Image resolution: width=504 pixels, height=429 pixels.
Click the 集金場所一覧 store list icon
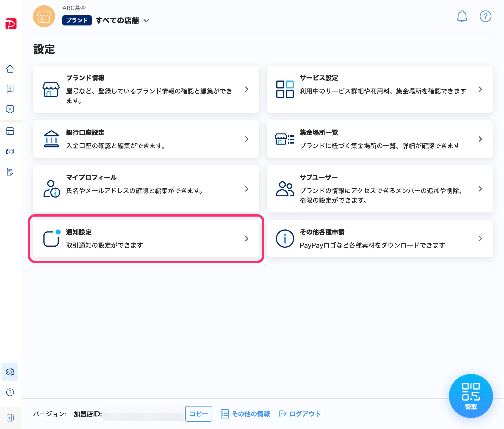pos(285,139)
